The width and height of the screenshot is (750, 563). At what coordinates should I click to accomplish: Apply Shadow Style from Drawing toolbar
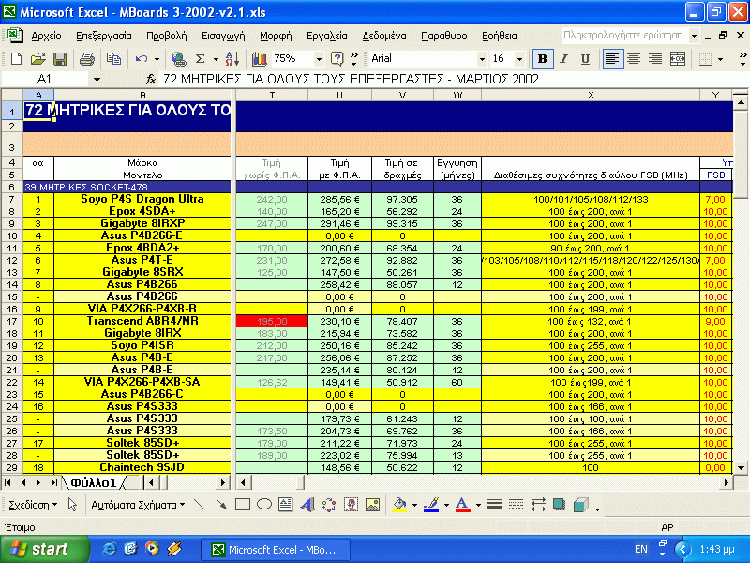point(559,504)
